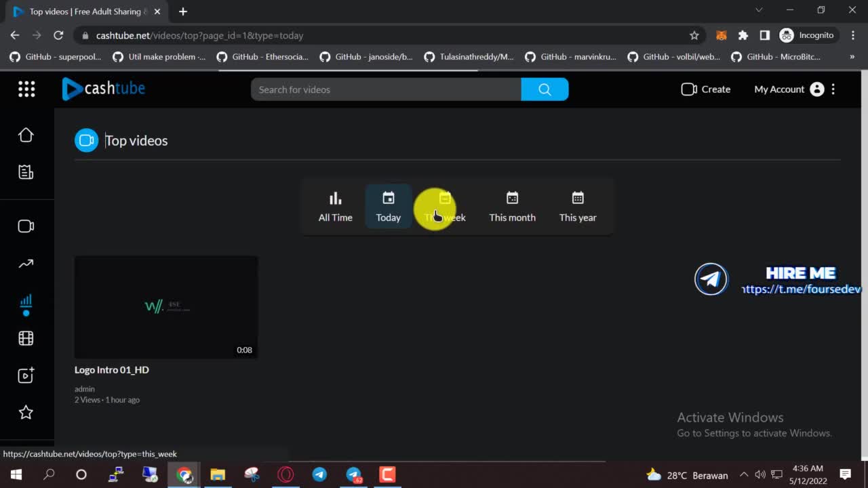This screenshot has width=868, height=488.
Task: Open the apps grid menu icon
Action: tap(26, 89)
